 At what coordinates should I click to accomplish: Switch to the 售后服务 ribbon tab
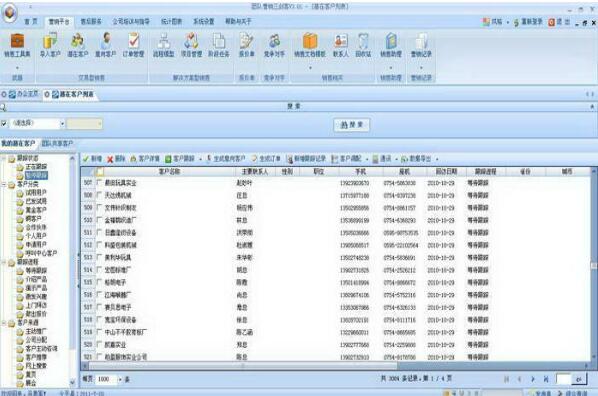[x=91, y=21]
